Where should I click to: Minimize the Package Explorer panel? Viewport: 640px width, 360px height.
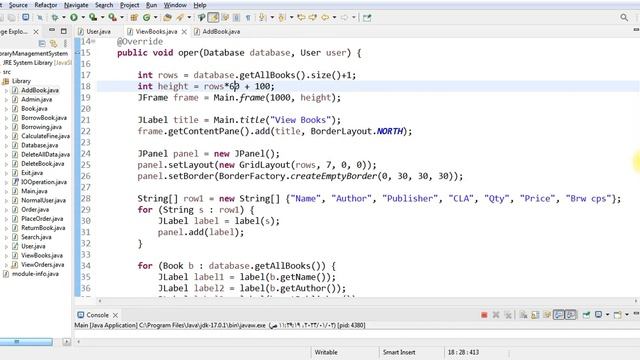tap(52, 30)
